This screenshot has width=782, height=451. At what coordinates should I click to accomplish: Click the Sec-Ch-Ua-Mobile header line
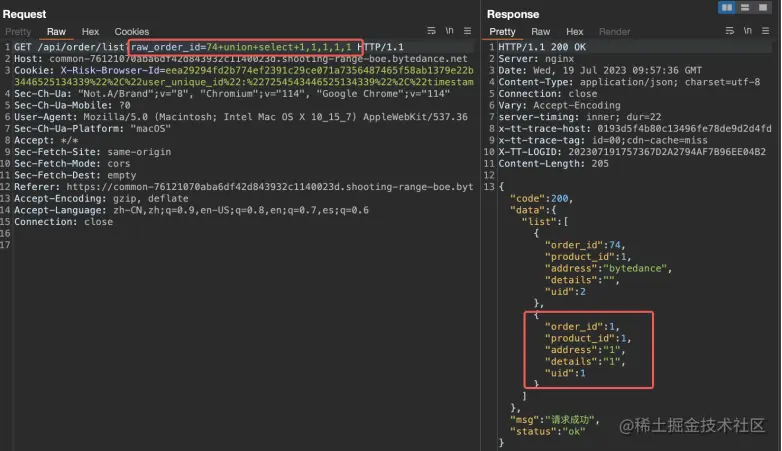click(x=72, y=105)
